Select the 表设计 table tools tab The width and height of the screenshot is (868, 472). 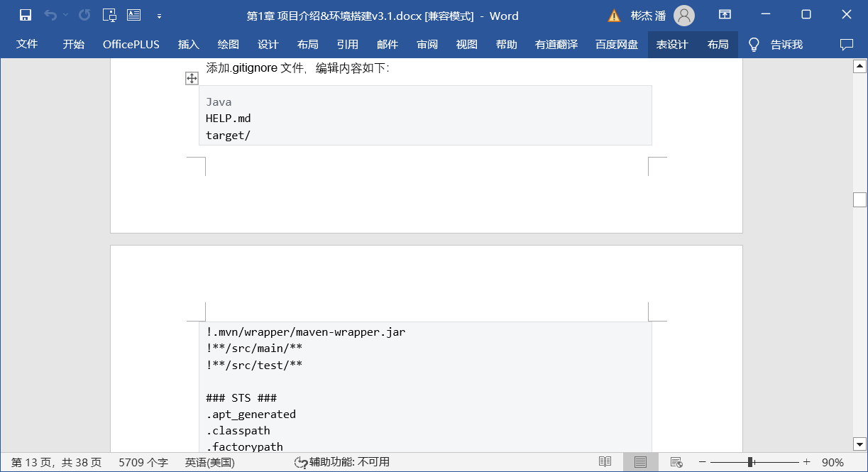[x=672, y=44]
